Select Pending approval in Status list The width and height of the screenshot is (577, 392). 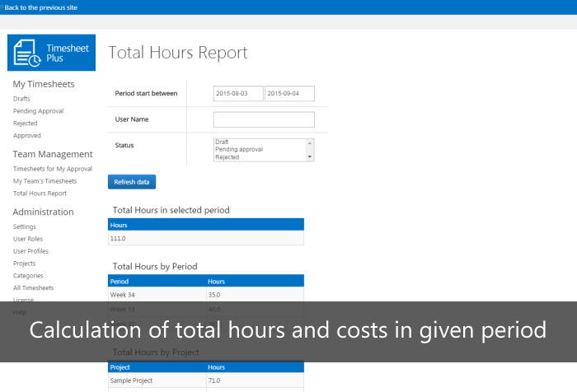(239, 149)
